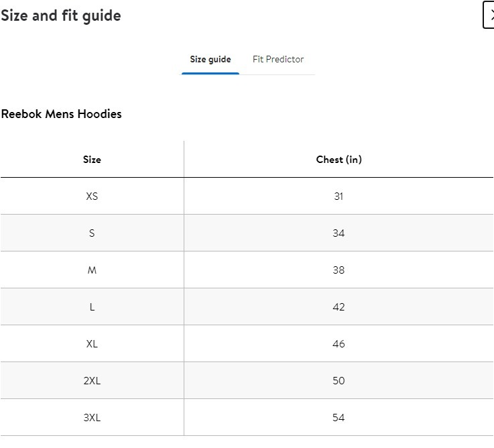Screen dimensions: 494x448
Task: Select the 38 chest value
Action: [x=338, y=270]
